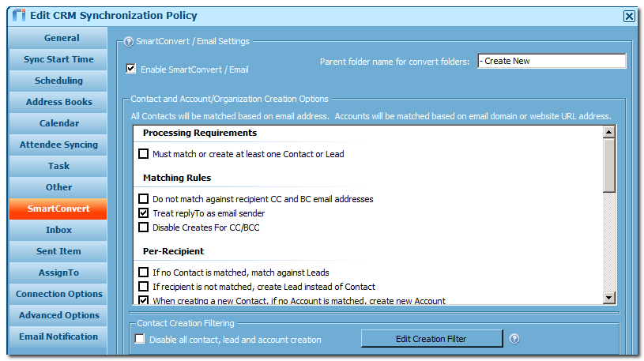Viewport: 644px width, 361px height.
Task: Close the Edit CRM Synchronization Policy dialog
Action: tap(629, 16)
